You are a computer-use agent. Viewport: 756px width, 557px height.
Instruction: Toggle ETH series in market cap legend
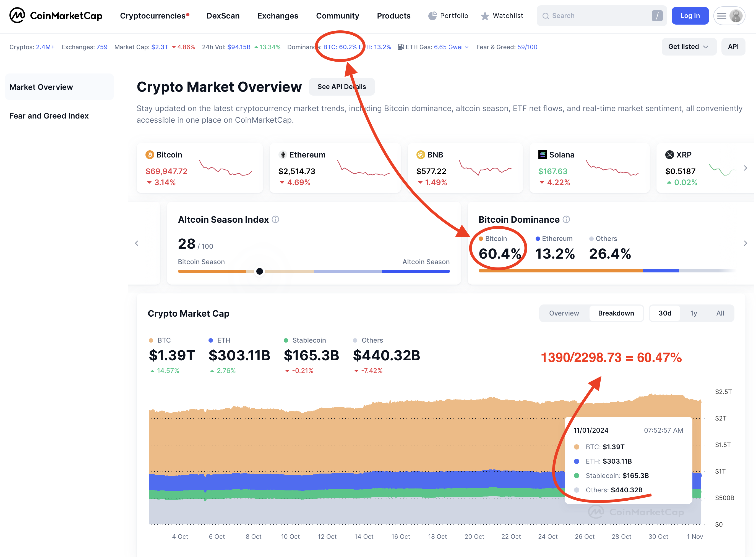tap(220, 340)
